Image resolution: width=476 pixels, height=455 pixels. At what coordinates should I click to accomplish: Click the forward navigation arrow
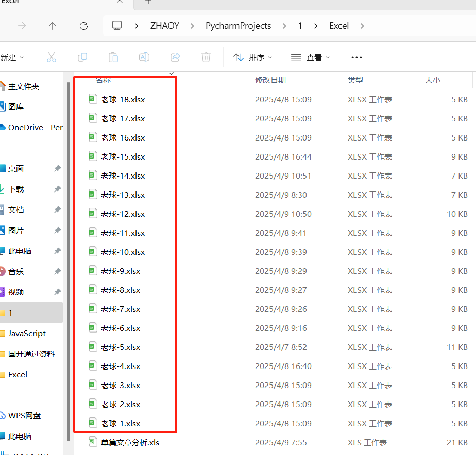(22, 26)
